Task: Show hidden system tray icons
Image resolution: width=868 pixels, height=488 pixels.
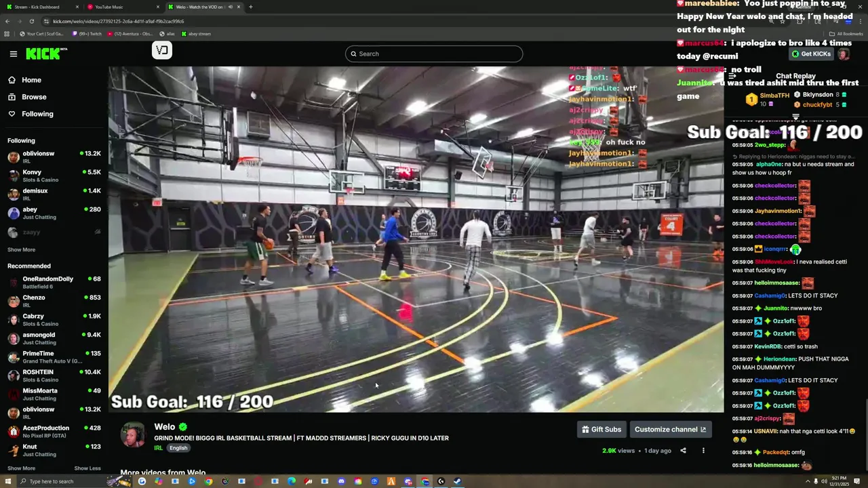Action: (807, 481)
